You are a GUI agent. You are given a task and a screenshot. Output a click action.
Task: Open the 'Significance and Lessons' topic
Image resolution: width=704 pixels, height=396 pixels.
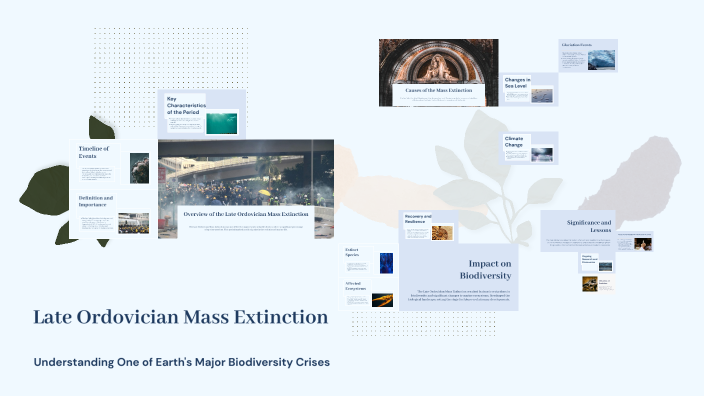click(x=578, y=231)
